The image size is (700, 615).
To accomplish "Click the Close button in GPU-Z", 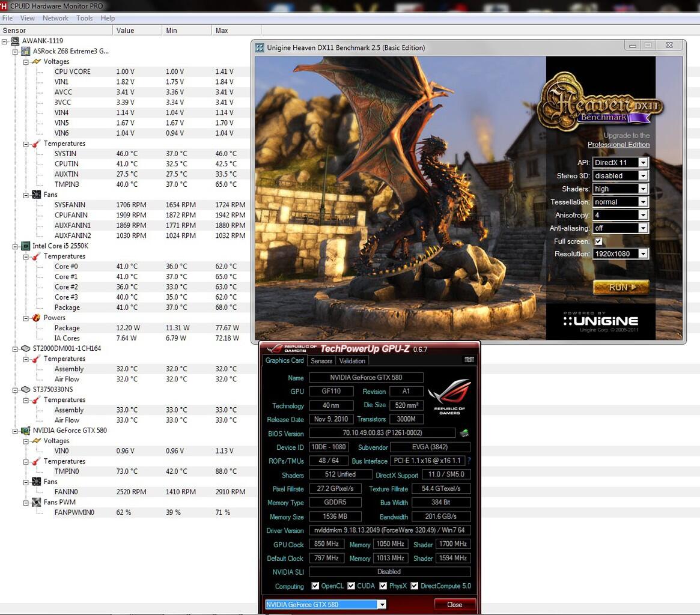I will click(454, 604).
